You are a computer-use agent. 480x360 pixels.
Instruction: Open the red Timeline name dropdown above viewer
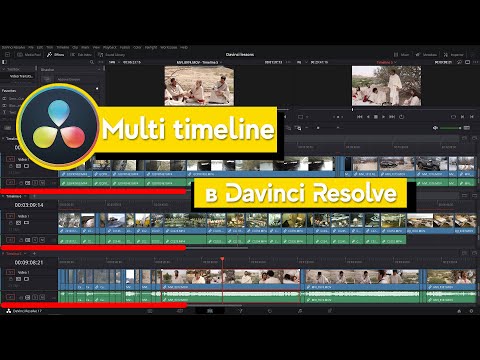(387, 62)
